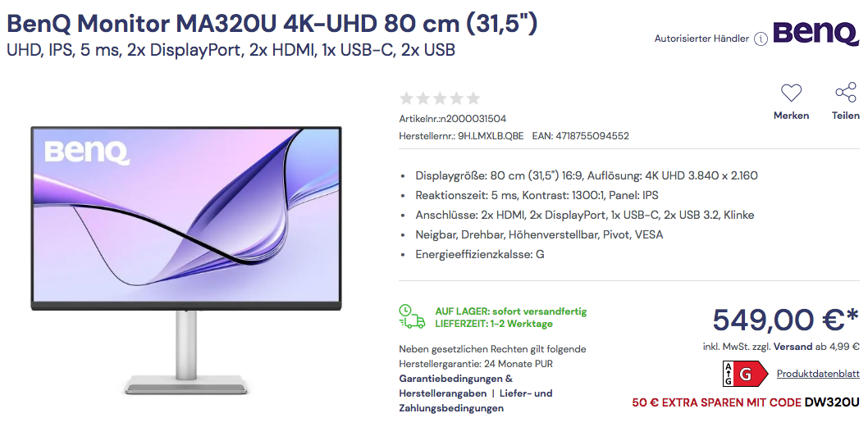Click the 549,00 € price
Image resolution: width=868 pixels, height=427 pixels.
tap(785, 319)
